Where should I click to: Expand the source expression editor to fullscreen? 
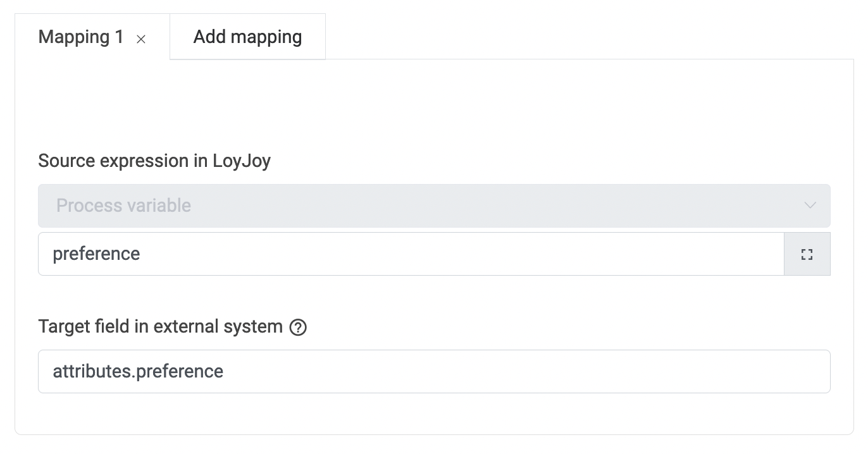point(807,254)
